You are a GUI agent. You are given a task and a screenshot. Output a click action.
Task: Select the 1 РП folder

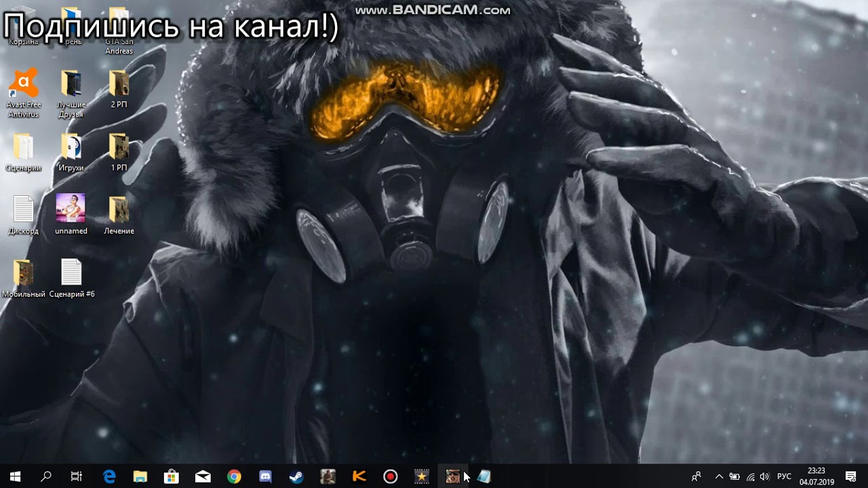click(119, 152)
